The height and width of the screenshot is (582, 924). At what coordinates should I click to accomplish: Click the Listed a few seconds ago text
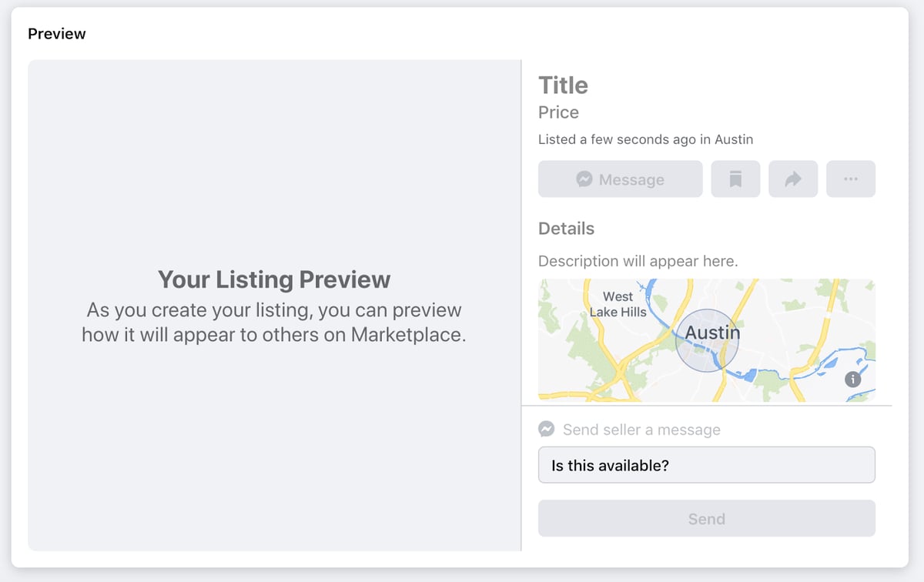click(x=645, y=139)
